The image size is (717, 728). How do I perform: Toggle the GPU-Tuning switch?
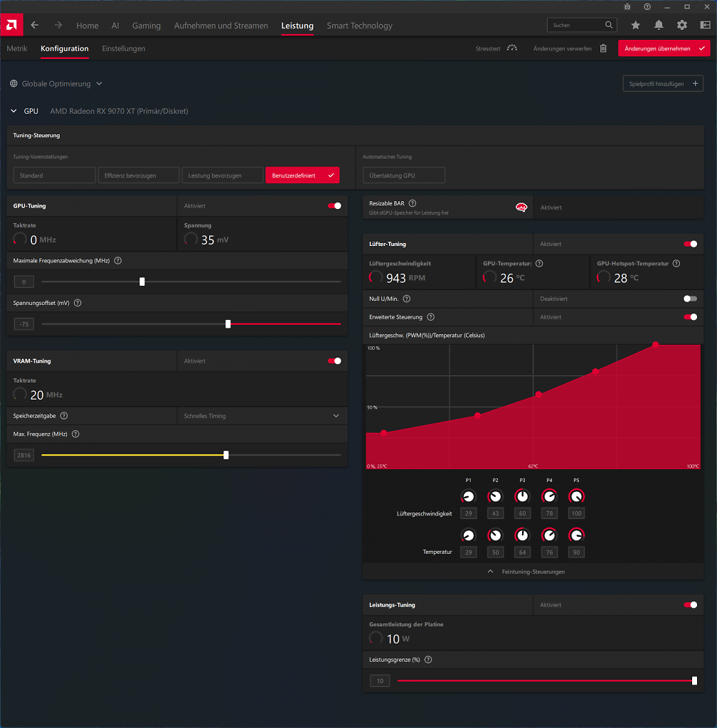coord(334,205)
